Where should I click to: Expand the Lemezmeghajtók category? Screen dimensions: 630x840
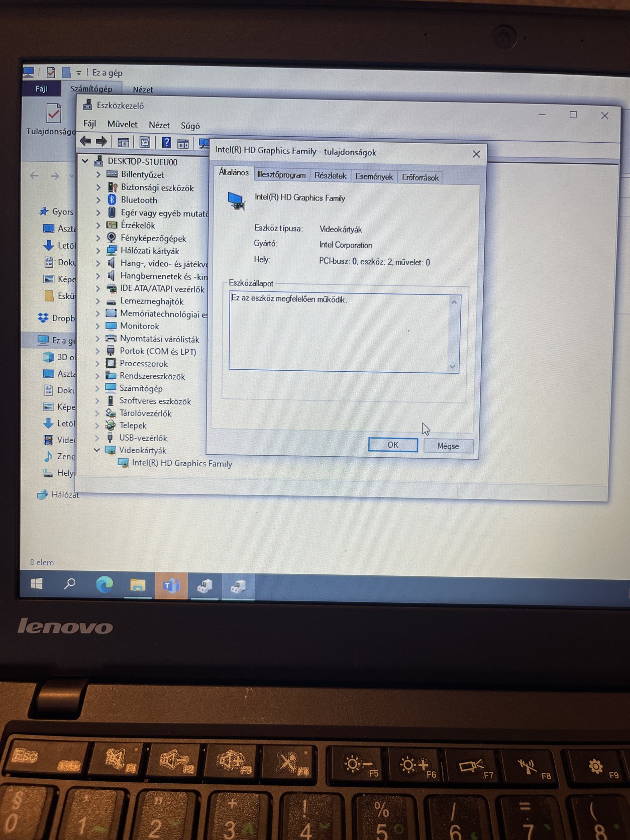[98, 301]
